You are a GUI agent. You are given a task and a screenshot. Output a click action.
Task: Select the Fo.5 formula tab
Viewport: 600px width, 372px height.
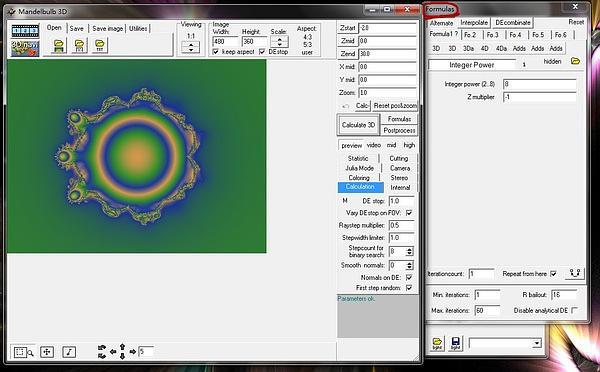click(x=538, y=35)
